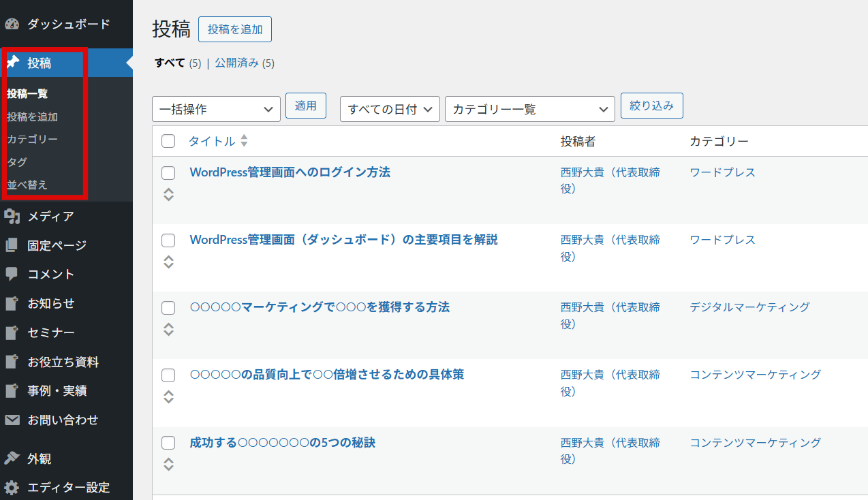Click the 投稿を追加 button next to heading
Screen dimensions: 868x500
click(x=234, y=29)
